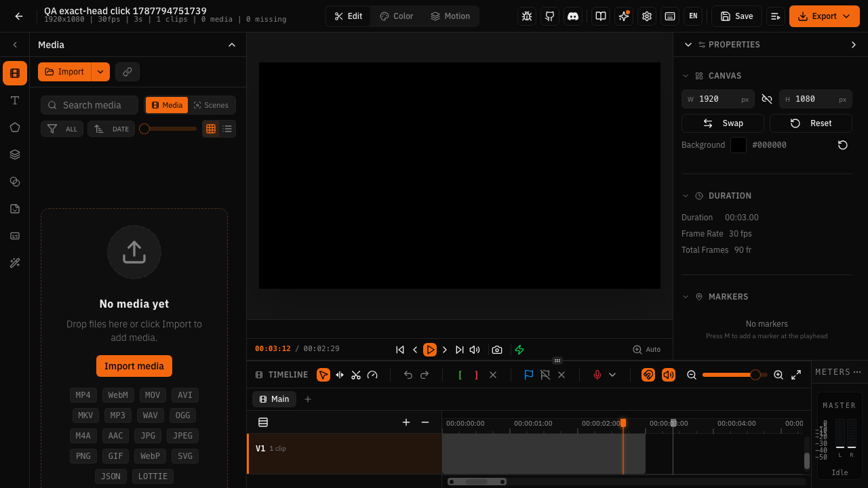This screenshot has width=868, height=488.
Task: Add a new timeline tab
Action: pos(308,399)
